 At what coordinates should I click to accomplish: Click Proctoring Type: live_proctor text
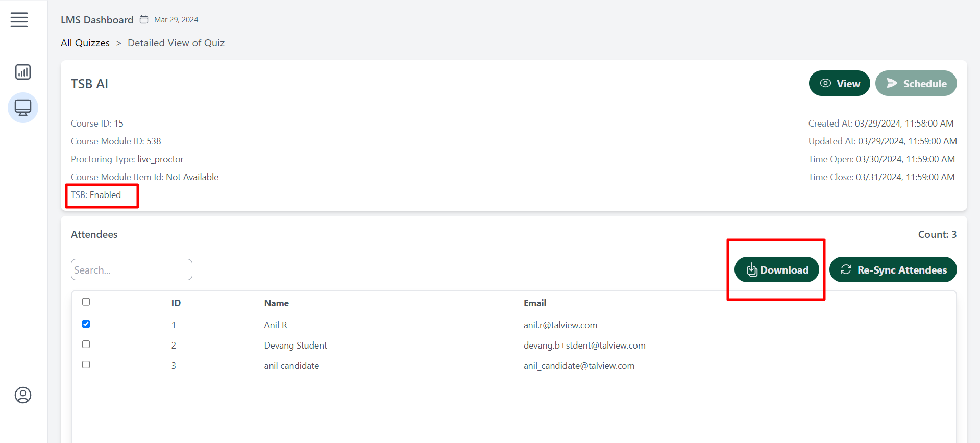pyautogui.click(x=127, y=159)
